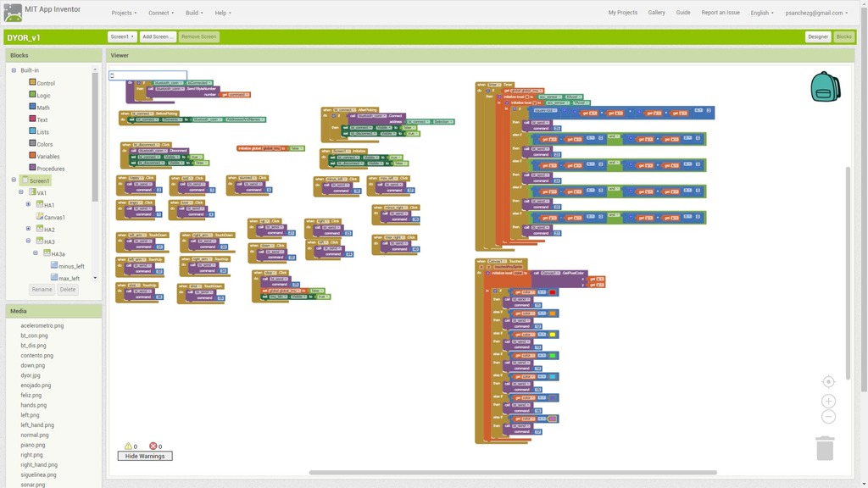
Task: Select the Colors blocks category swatch
Action: tap(32, 143)
